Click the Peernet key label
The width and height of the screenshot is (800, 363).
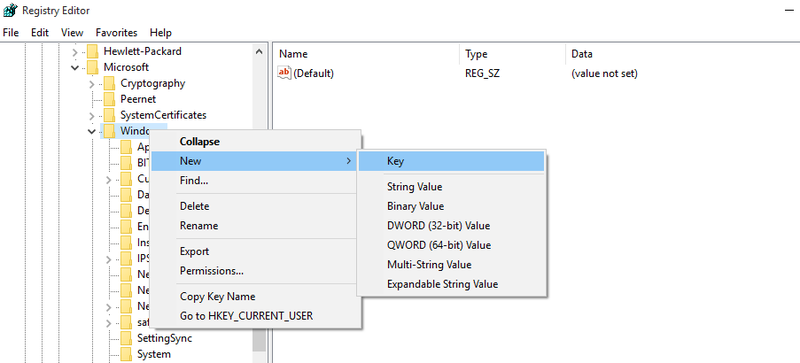(138, 99)
